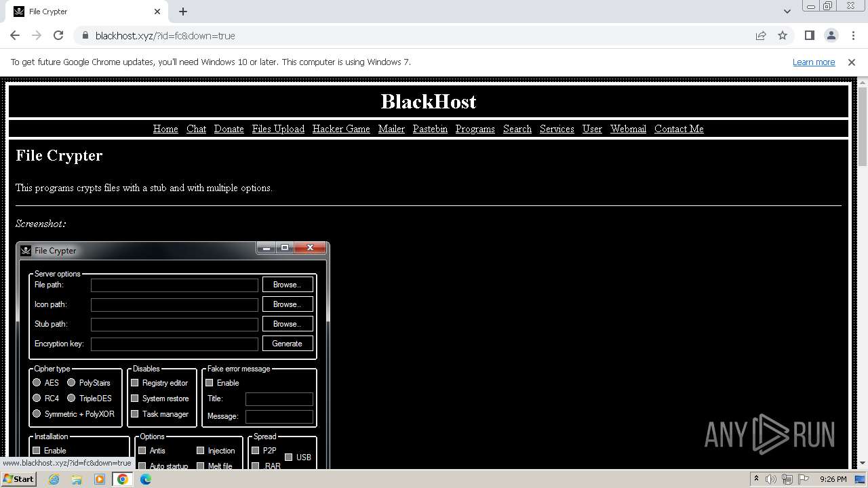
Task: Click the Encryption key text field
Action: (x=174, y=344)
